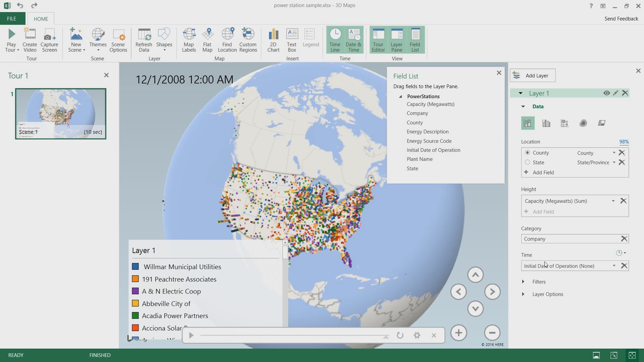The height and width of the screenshot is (362, 644).
Task: Switch to heat map visualization icon
Action: point(583,123)
